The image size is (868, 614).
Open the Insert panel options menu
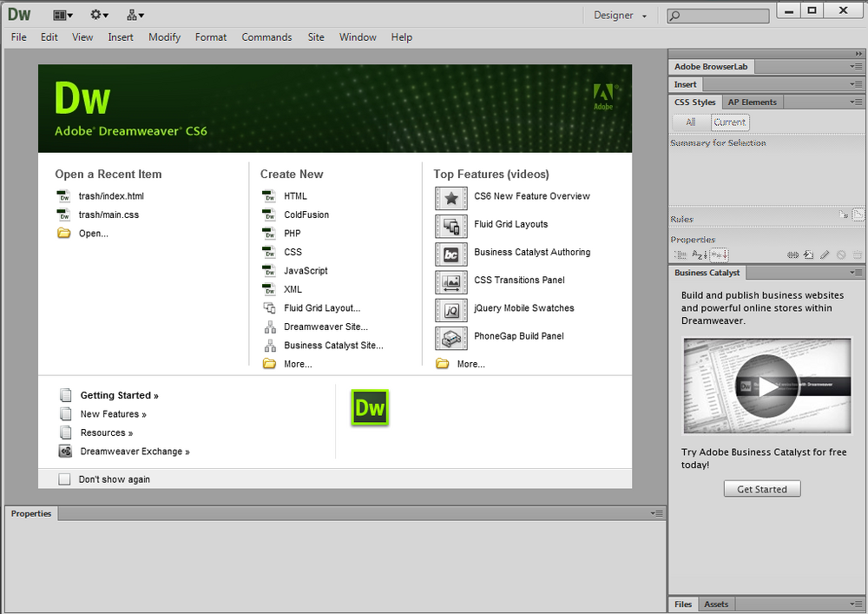pyautogui.click(x=856, y=84)
